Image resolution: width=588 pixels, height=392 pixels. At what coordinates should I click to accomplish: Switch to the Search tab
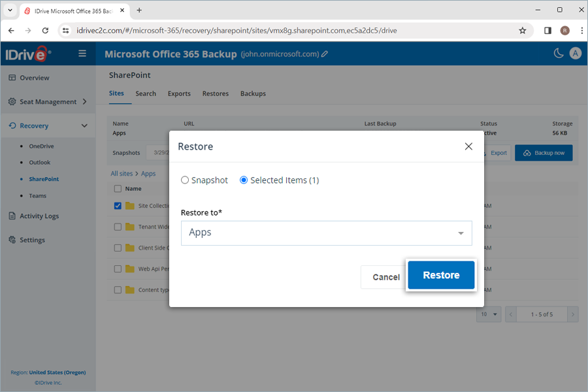coord(146,93)
